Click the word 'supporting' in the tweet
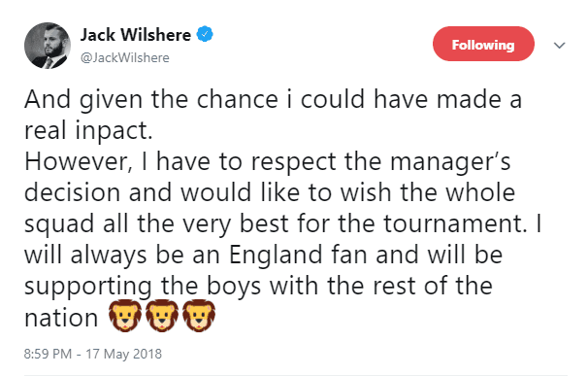The image size is (588, 376). 88,287
